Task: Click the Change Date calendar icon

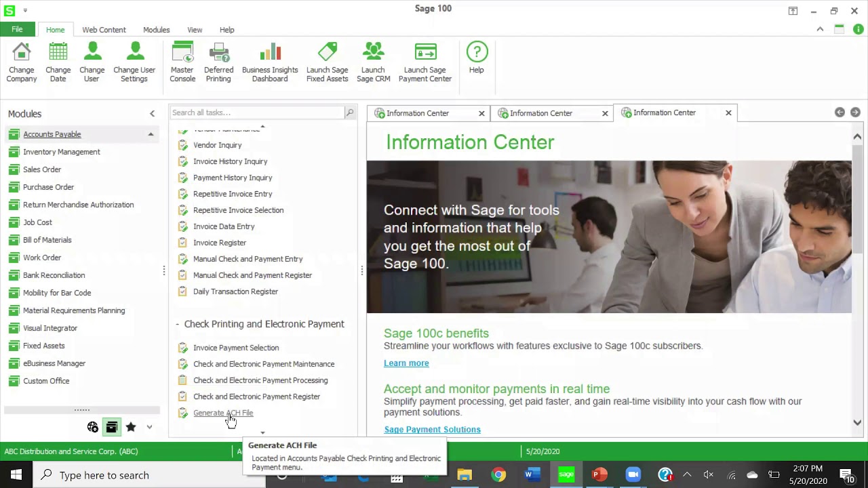Action: (x=58, y=52)
